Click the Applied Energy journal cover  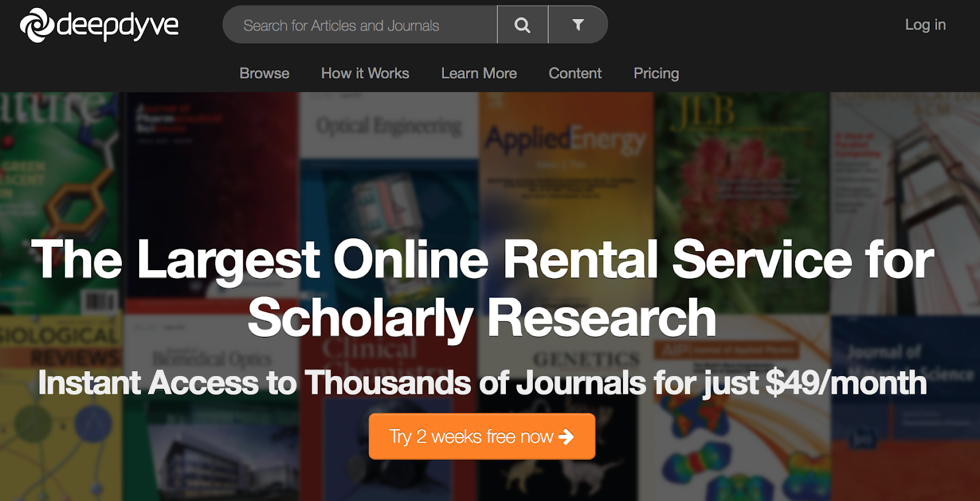567,202
